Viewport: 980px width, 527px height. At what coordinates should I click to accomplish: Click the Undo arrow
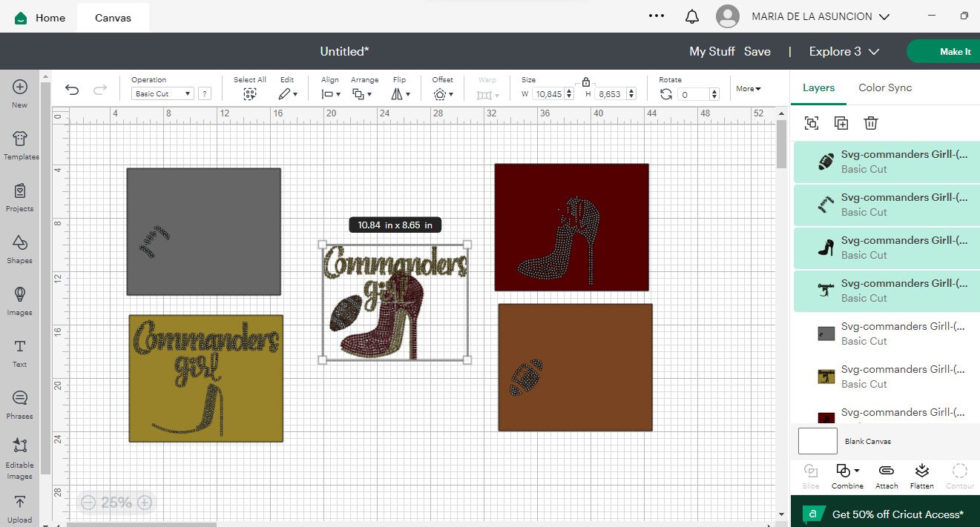click(x=72, y=90)
